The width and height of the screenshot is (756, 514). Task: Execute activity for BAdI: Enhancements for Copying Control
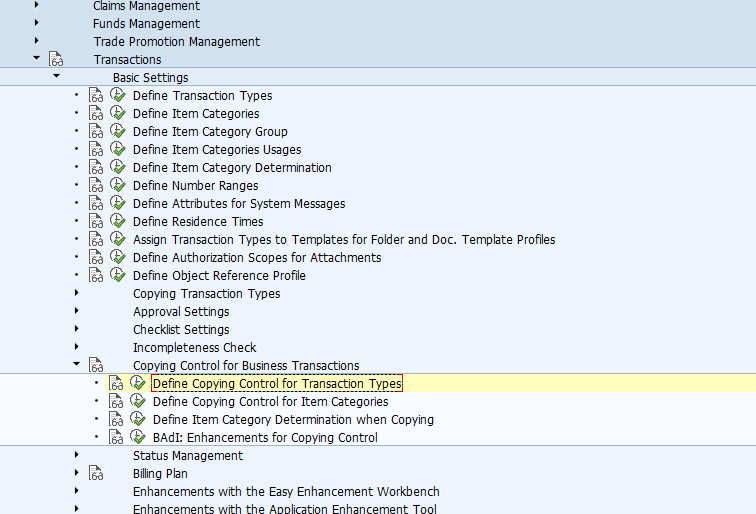138,437
